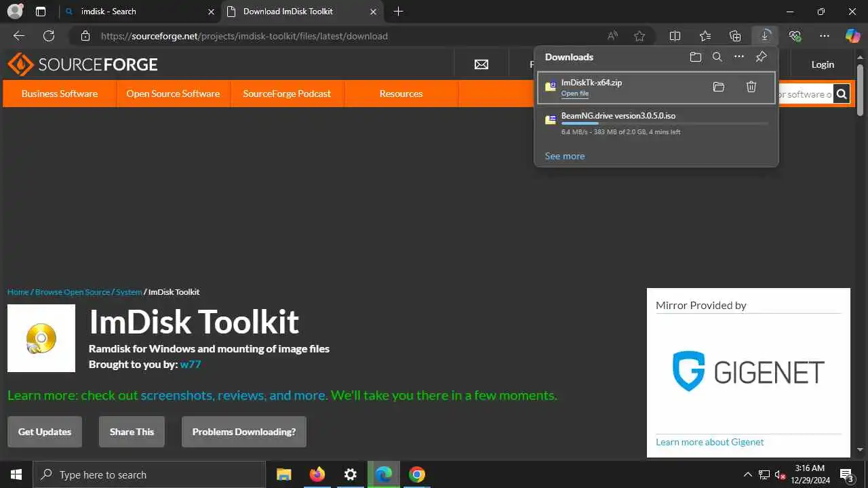Open split screen view icon
This screenshot has width=868, height=488.
[675, 36]
